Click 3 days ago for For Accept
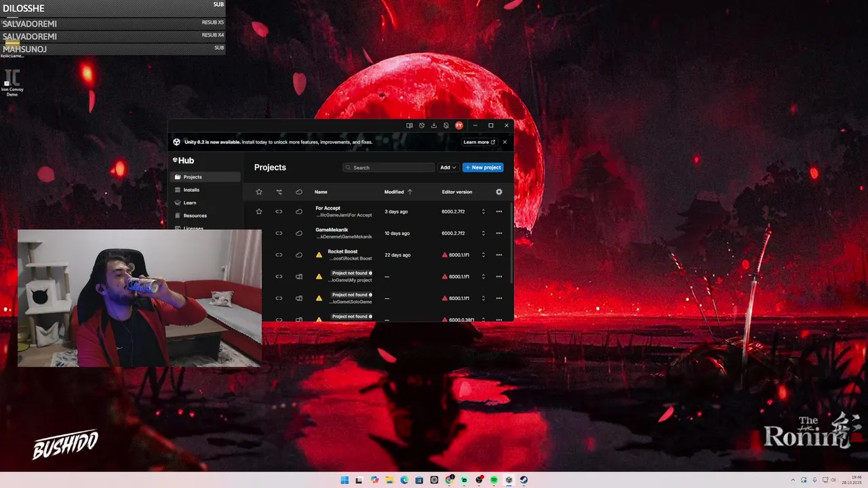The image size is (868, 488). tap(396, 211)
